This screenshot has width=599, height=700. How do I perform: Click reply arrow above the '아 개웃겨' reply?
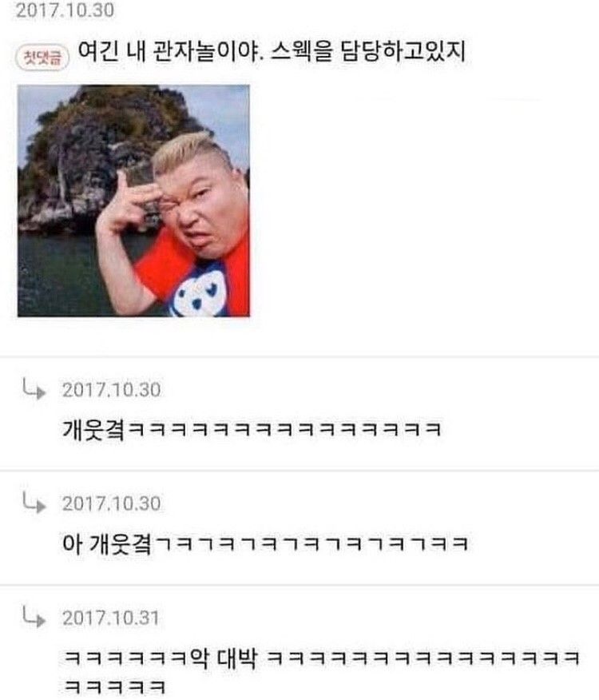(34, 503)
